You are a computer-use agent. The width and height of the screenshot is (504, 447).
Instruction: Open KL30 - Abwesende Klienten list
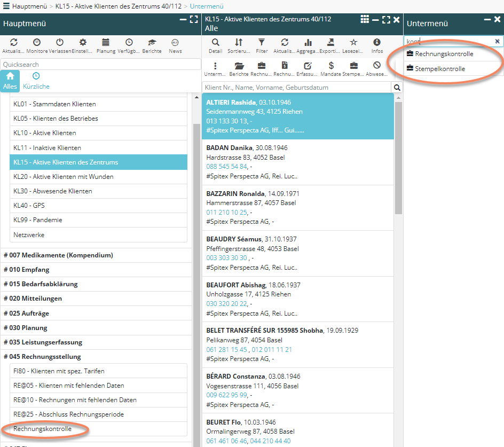pyautogui.click(x=52, y=191)
